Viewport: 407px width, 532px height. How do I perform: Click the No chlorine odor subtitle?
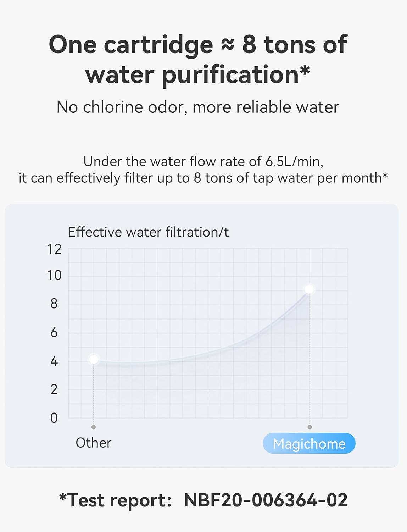pos(198,107)
